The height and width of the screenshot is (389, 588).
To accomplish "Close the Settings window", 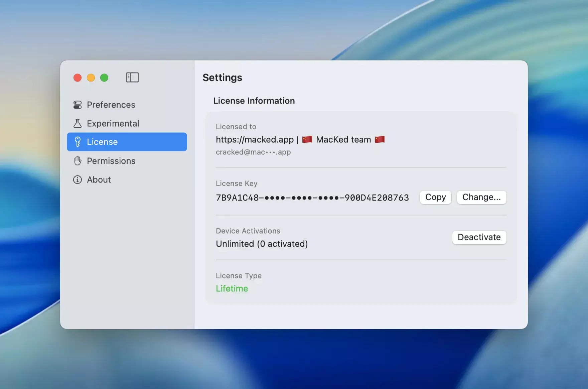I will click(78, 78).
